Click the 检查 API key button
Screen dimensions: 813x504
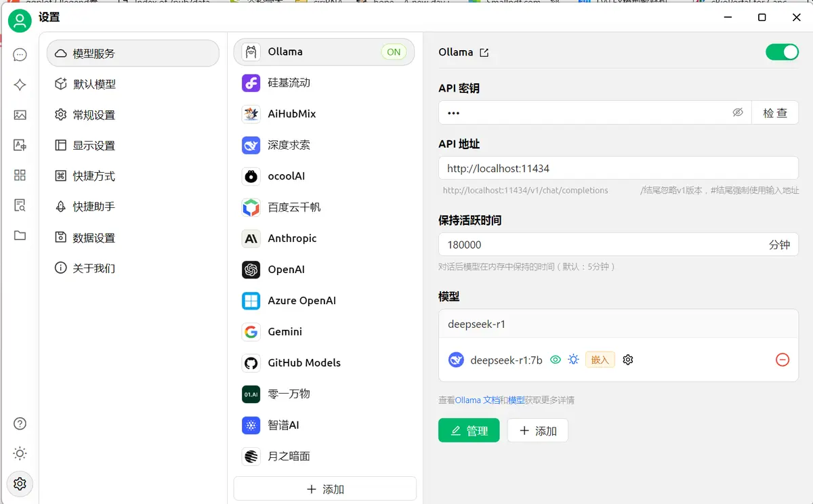(775, 113)
